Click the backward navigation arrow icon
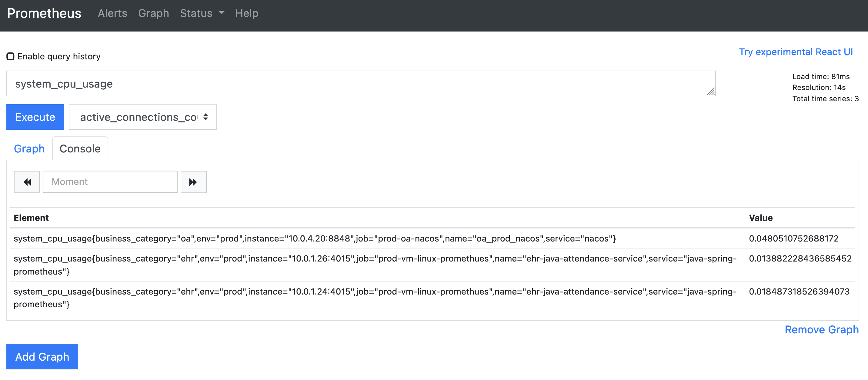This screenshot has height=380, width=868. point(27,181)
